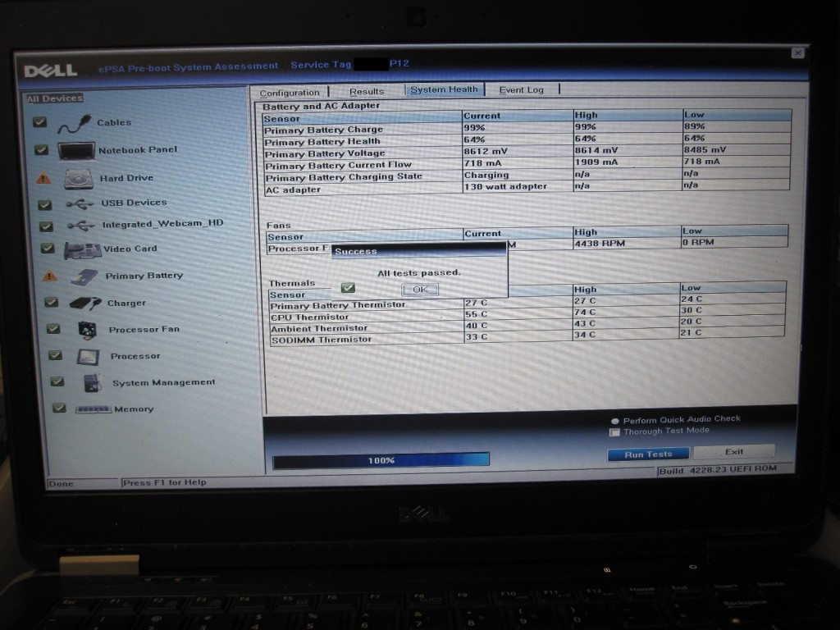Select the Hard Drive label
Viewport: 840px width, 630px height.
(x=126, y=178)
